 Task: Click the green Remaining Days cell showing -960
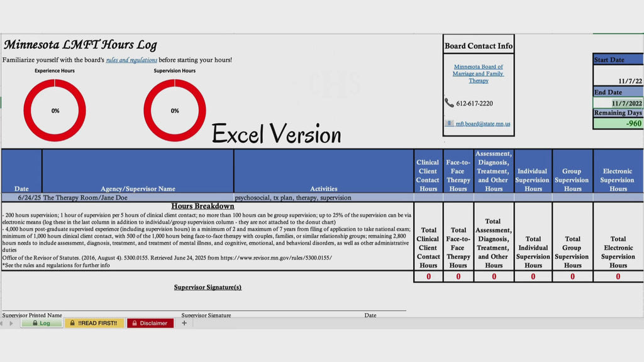click(x=618, y=123)
